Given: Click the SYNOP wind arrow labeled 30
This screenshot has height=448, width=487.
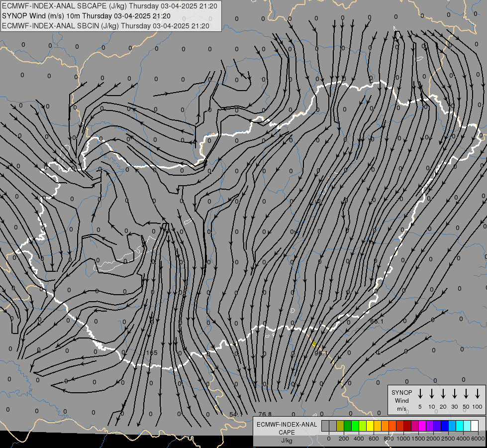Looking at the screenshot, I should click(454, 393).
